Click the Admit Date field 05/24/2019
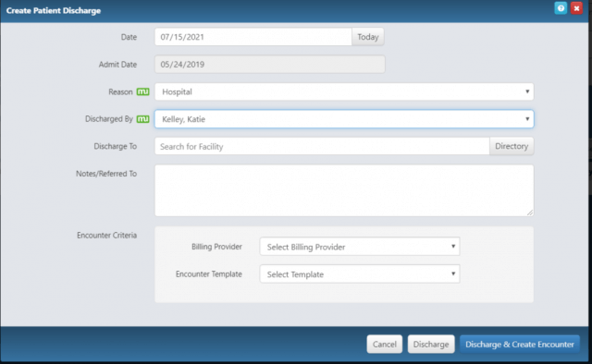The height and width of the screenshot is (364, 592). click(x=270, y=64)
